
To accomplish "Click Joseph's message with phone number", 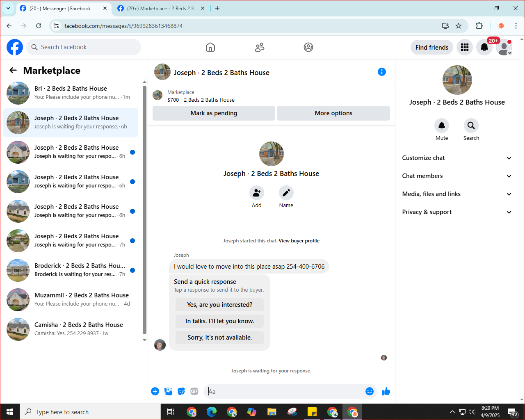I will (249, 267).
